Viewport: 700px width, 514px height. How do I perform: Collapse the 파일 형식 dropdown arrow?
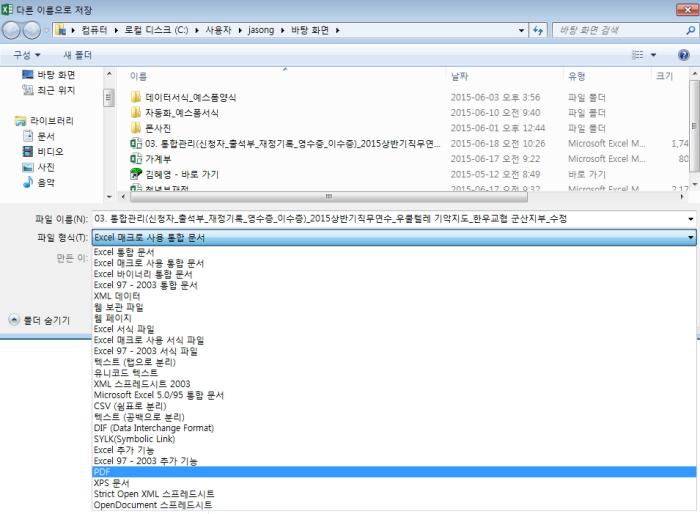[x=691, y=238]
